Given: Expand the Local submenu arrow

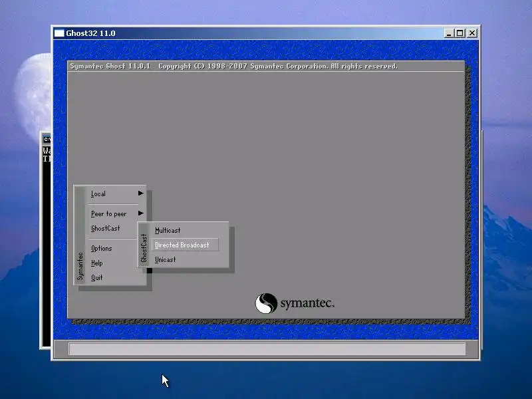Looking at the screenshot, I should [x=141, y=193].
